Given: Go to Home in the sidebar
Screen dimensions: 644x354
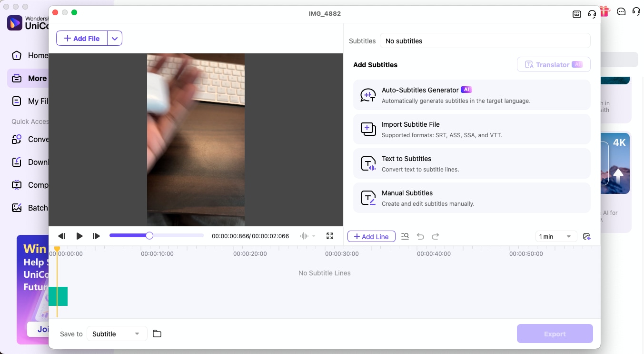Looking at the screenshot, I should click(30, 55).
